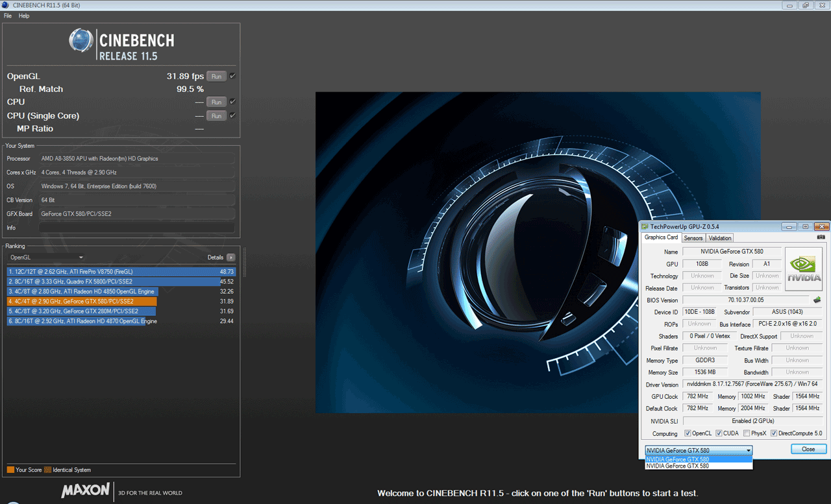Toggle the OpenCL checkbox
This screenshot has width=831, height=504.
coord(688,433)
